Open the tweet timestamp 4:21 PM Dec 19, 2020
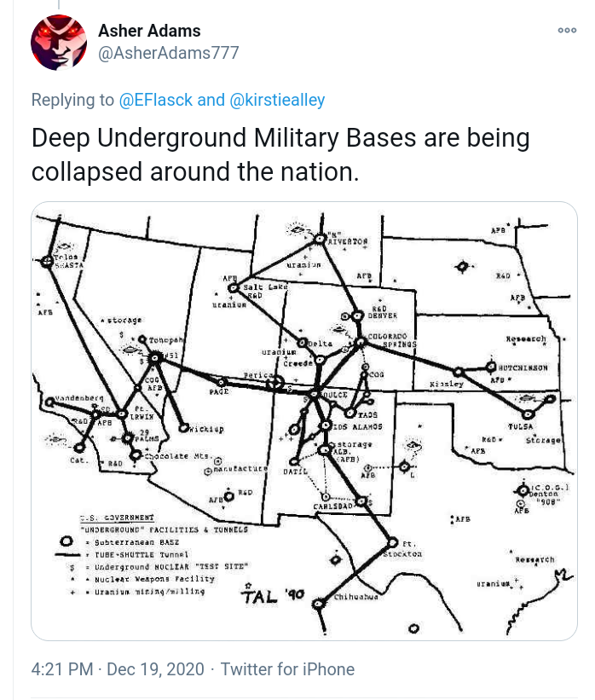This screenshot has width=595, height=700. click(x=118, y=669)
